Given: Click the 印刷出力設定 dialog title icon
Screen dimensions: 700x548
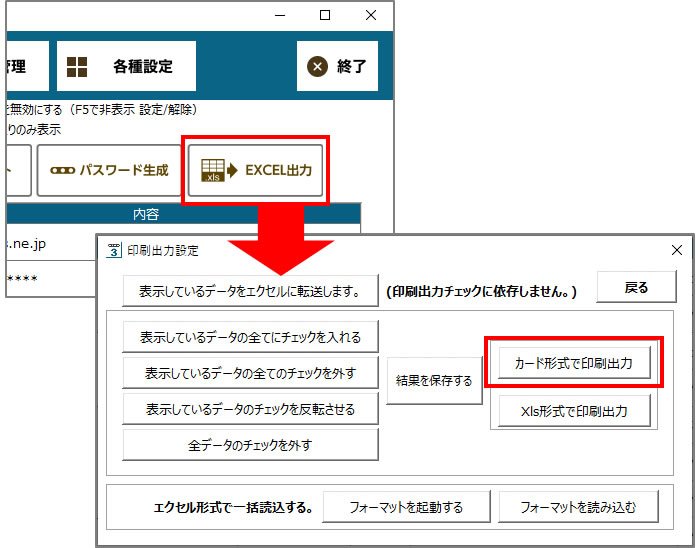Looking at the screenshot, I should coord(113,250).
